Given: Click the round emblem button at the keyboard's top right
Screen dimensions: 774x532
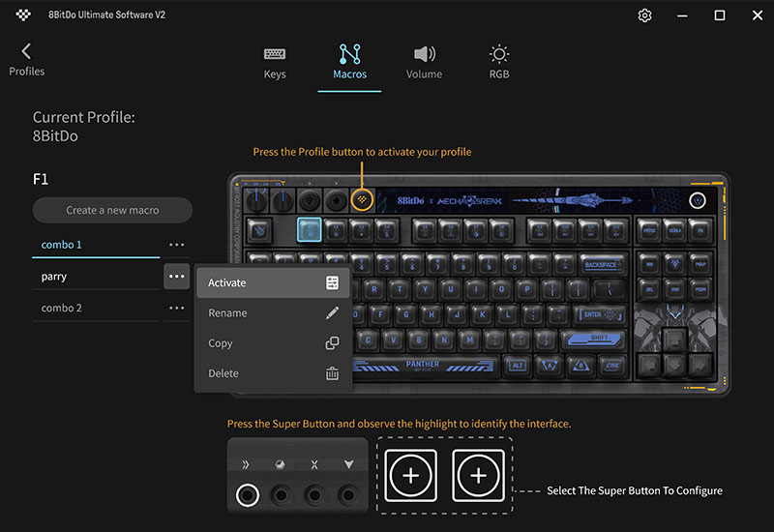Looking at the screenshot, I should pyautogui.click(x=697, y=200).
